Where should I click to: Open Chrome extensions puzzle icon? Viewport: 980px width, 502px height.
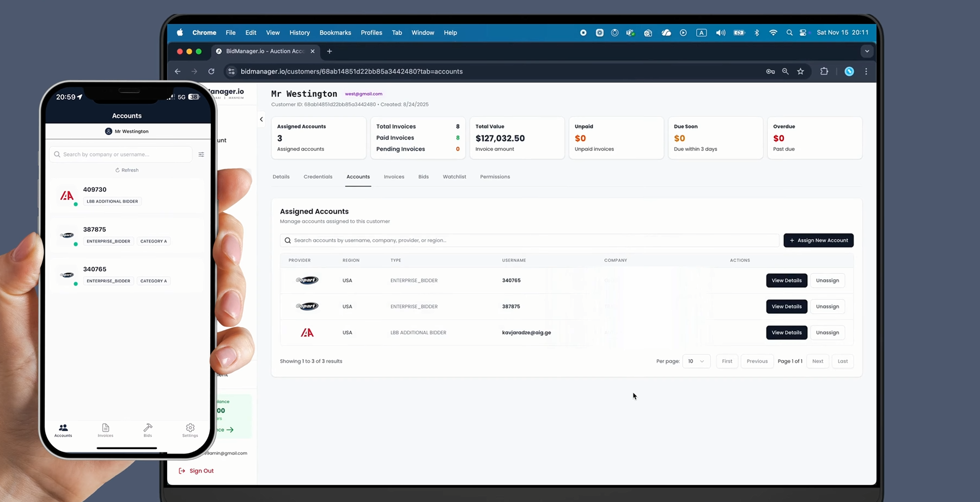[824, 71]
